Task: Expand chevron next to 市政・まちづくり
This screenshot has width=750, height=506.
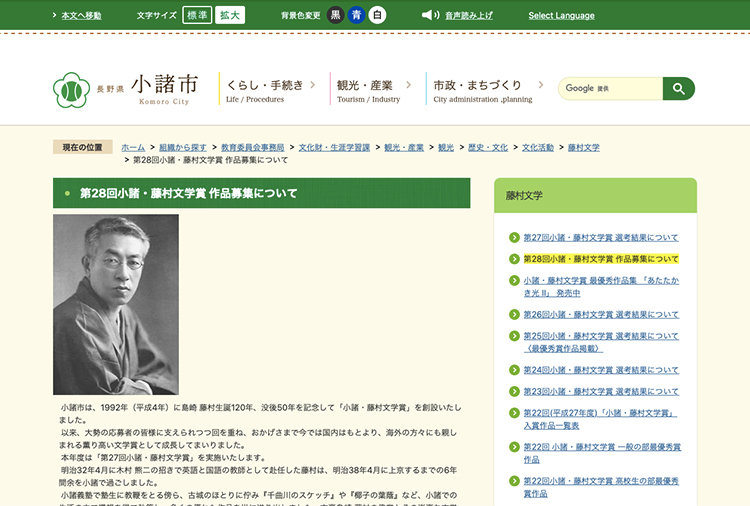Action: click(x=541, y=85)
